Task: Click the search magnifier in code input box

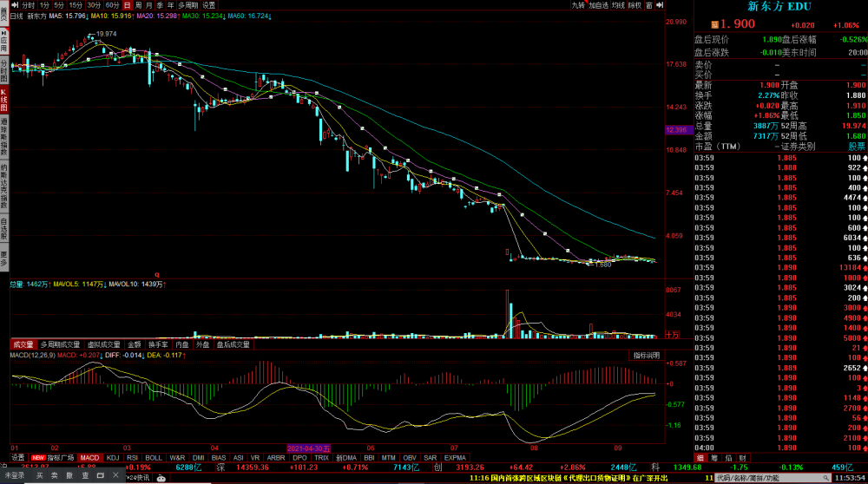Action: [x=825, y=478]
